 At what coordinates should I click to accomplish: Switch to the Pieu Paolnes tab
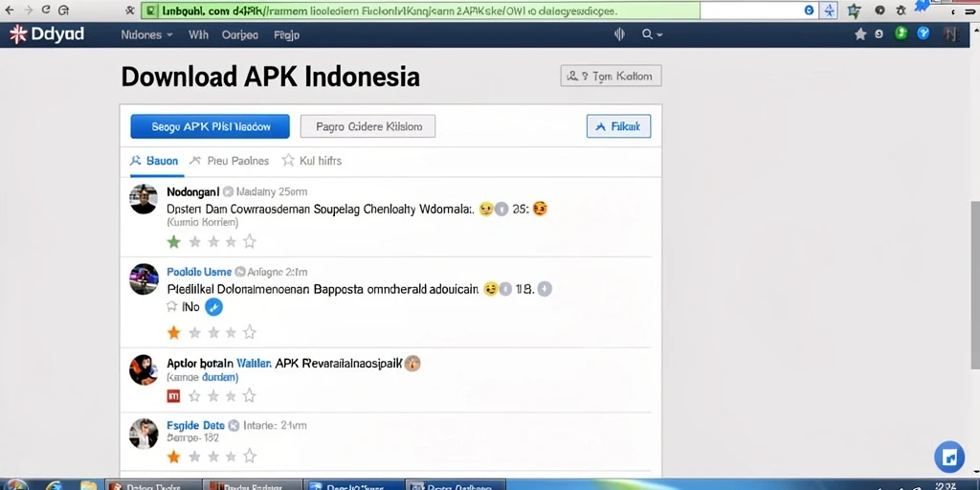click(x=229, y=161)
